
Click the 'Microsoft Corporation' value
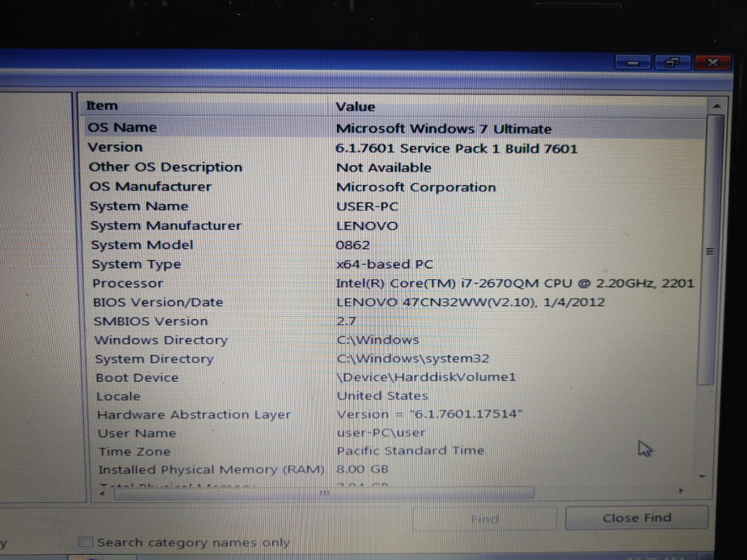pos(416,188)
